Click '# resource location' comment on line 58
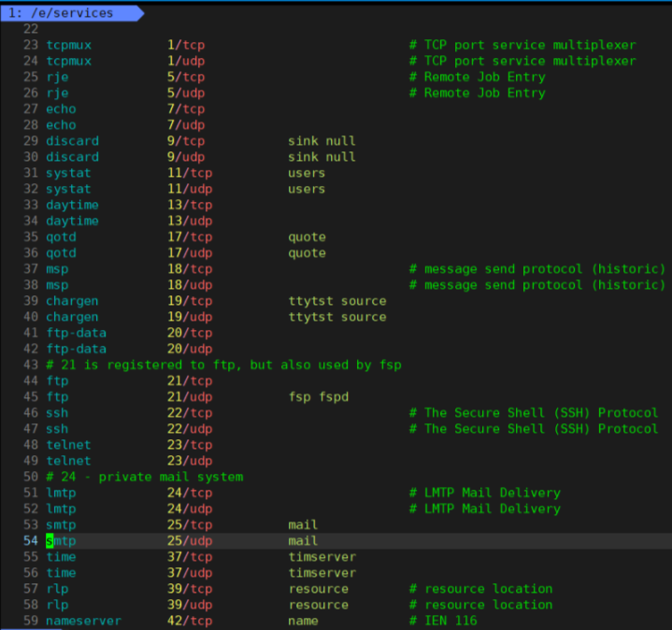 click(480, 605)
